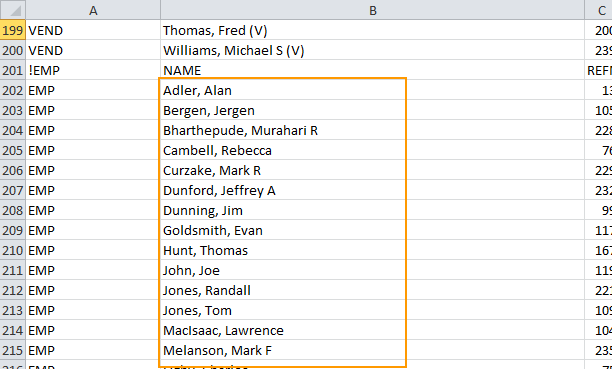Select column A header
This screenshot has height=369, width=612.
pyautogui.click(x=93, y=10)
